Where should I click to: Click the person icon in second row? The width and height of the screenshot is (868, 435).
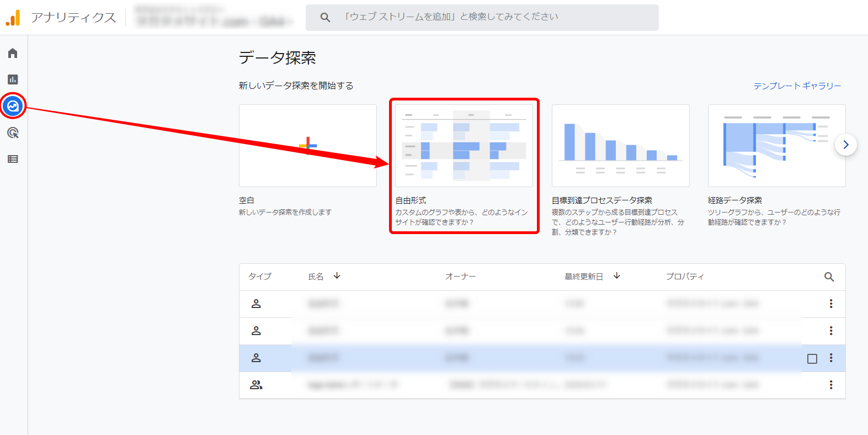point(256,331)
